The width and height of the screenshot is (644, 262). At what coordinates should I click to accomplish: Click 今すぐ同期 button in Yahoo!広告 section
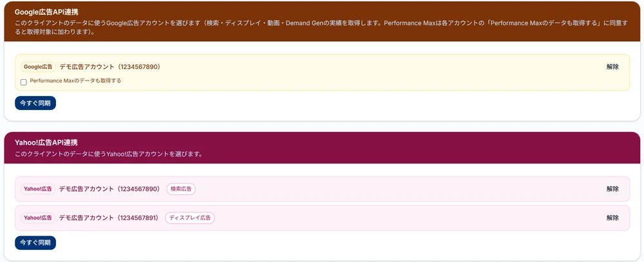(x=35, y=243)
